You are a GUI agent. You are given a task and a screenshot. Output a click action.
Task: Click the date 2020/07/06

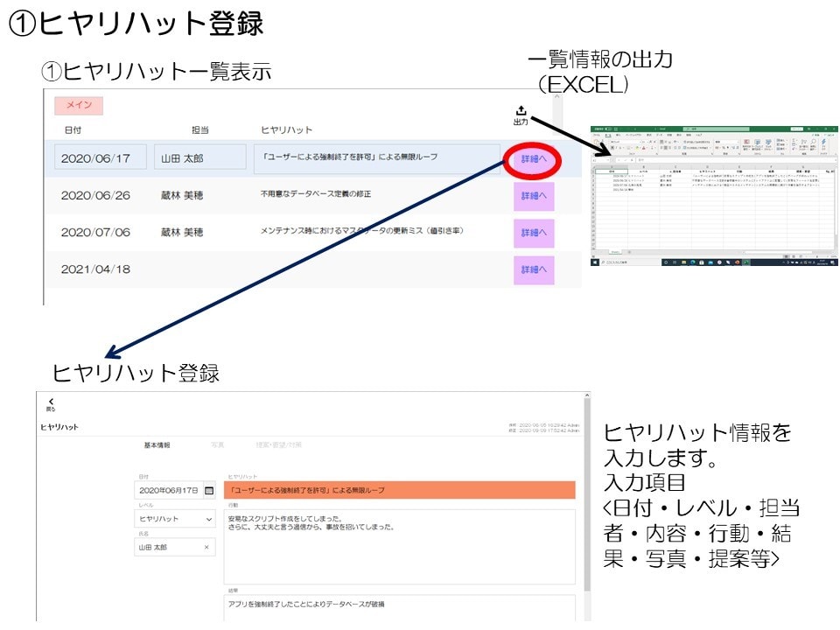pyautogui.click(x=95, y=233)
